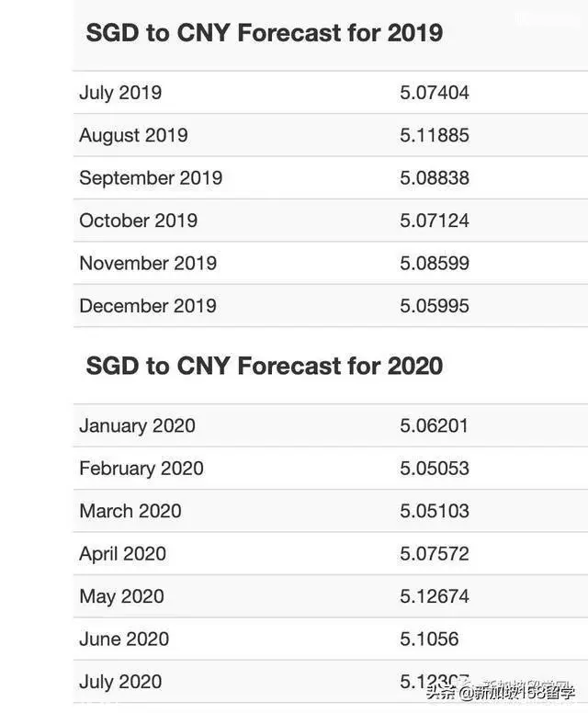Select the January 2020 row label
588x713 pixels.
click(x=137, y=426)
